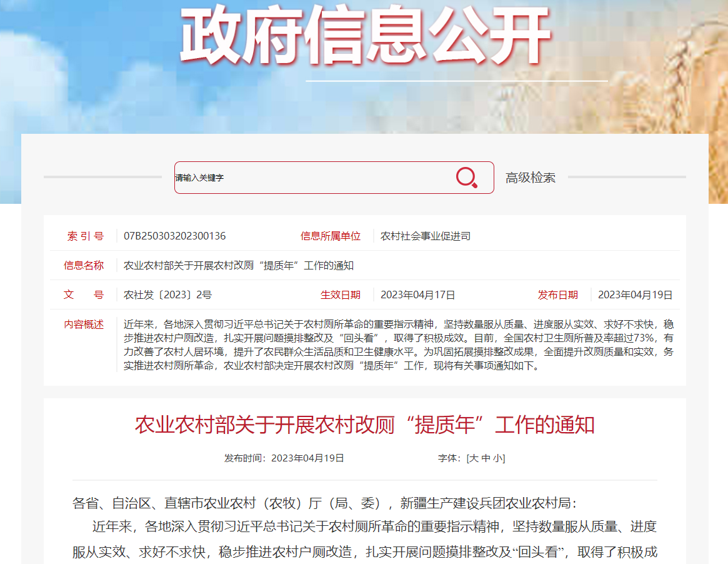Click the magnifier search icon
This screenshot has height=564, width=728.
[466, 178]
